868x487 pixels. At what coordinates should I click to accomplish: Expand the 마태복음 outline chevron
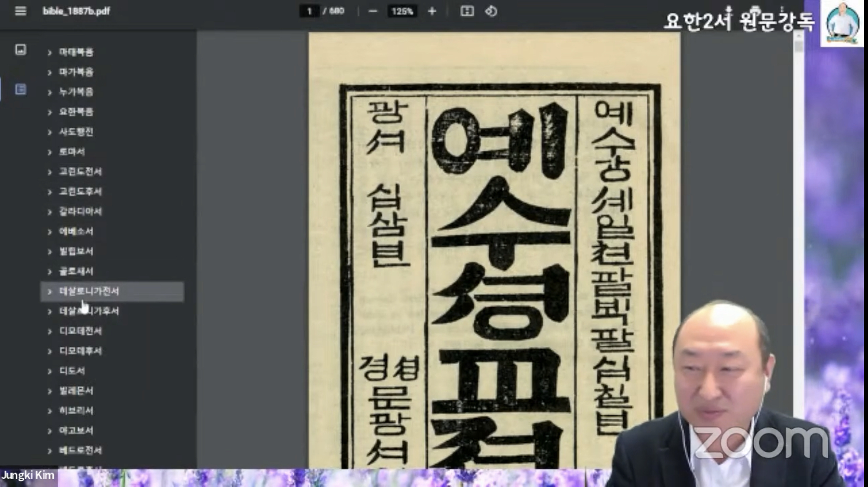[x=50, y=52]
